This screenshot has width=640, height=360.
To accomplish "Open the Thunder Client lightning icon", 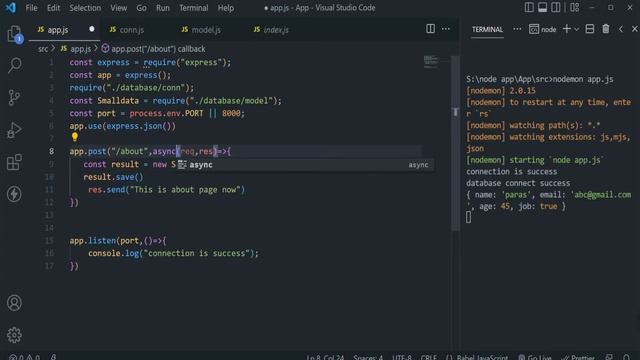I will 14,194.
